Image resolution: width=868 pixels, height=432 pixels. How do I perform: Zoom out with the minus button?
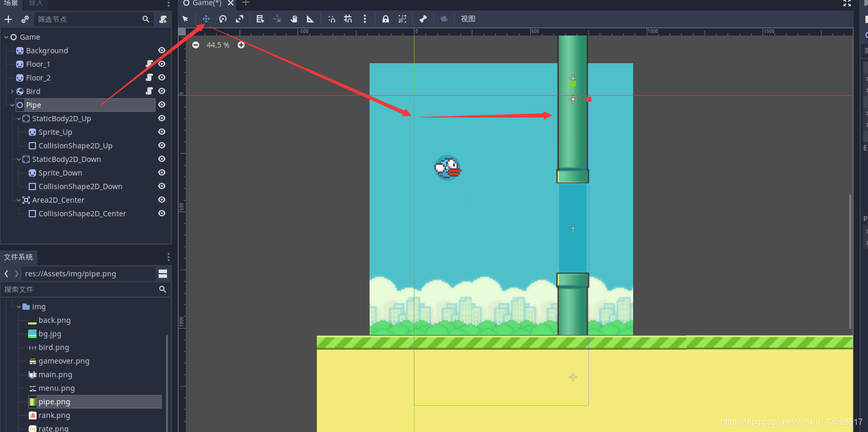point(196,45)
